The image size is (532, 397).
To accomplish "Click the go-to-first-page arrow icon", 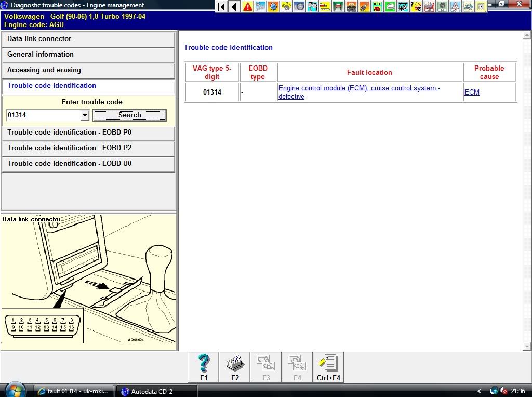I will pos(222,7).
